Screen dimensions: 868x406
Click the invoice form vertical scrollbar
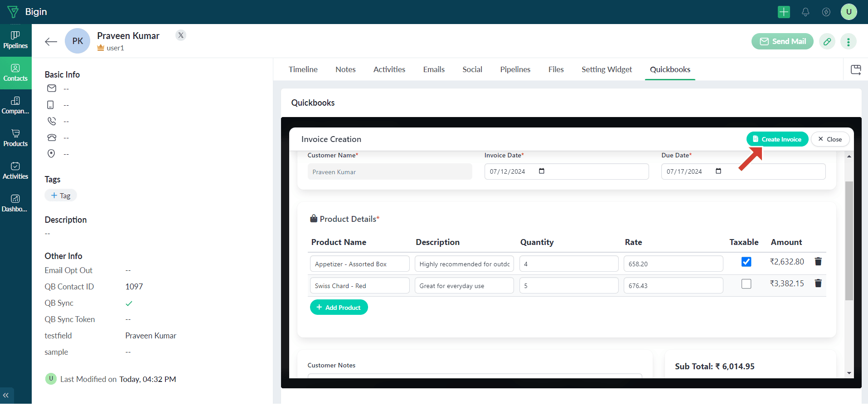pyautogui.click(x=849, y=240)
